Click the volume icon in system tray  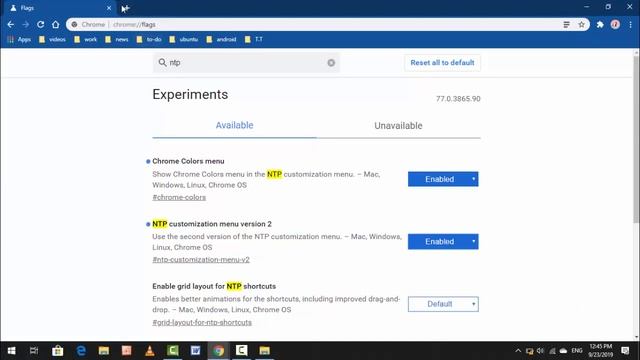tap(541, 351)
